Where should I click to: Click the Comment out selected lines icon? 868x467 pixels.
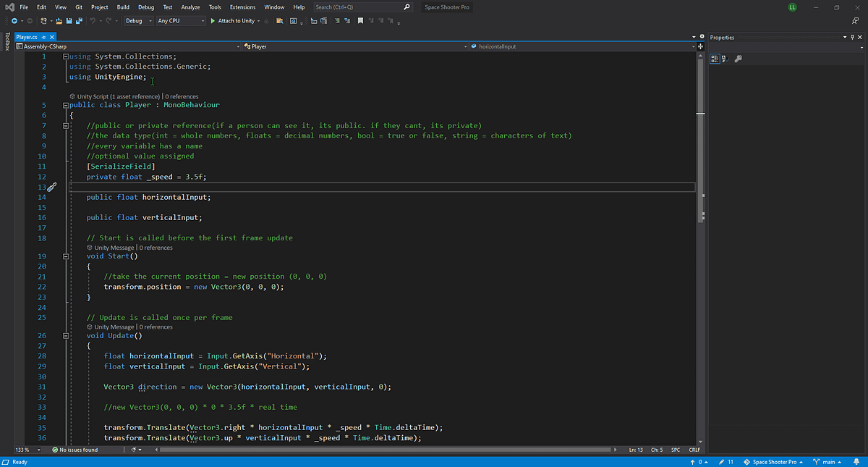point(337,20)
